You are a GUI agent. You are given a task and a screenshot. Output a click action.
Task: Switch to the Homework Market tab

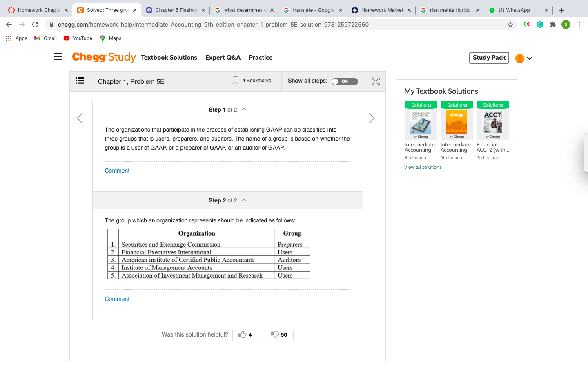382,10
